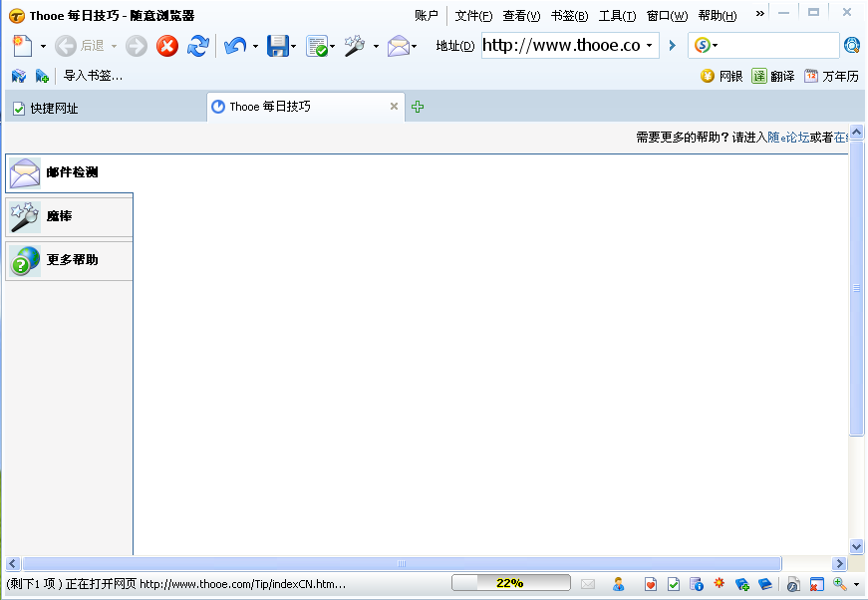The image size is (868, 600).
Task: Click the 22% loading progress bar
Action: (x=511, y=583)
